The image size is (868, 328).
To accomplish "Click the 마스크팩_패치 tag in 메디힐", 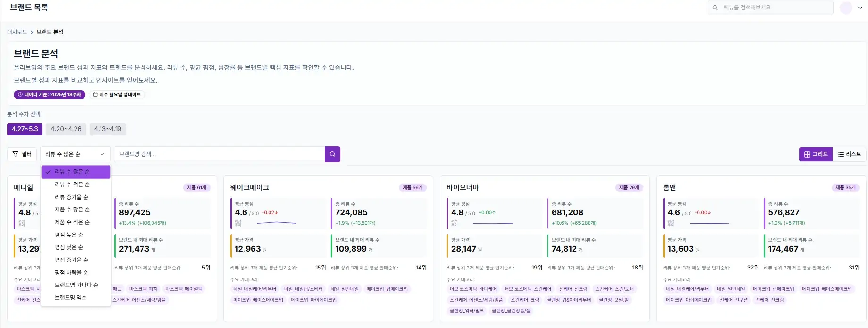I will pyautogui.click(x=143, y=289).
